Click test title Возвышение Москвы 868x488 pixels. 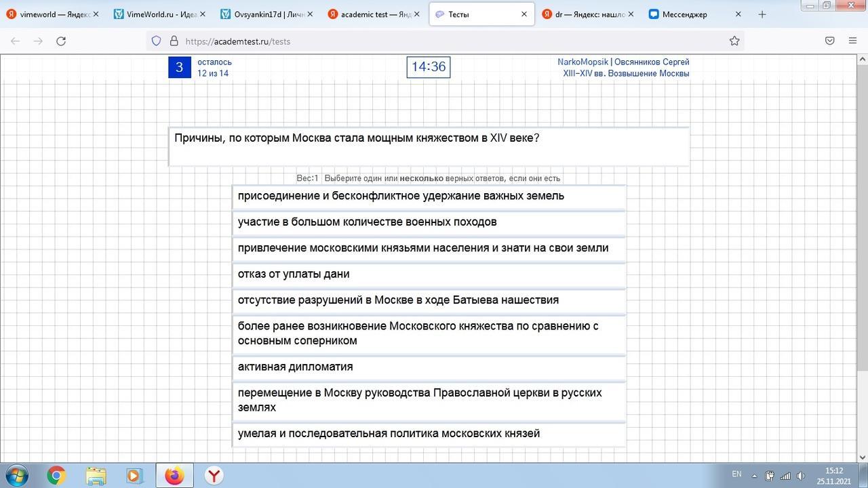pos(626,73)
